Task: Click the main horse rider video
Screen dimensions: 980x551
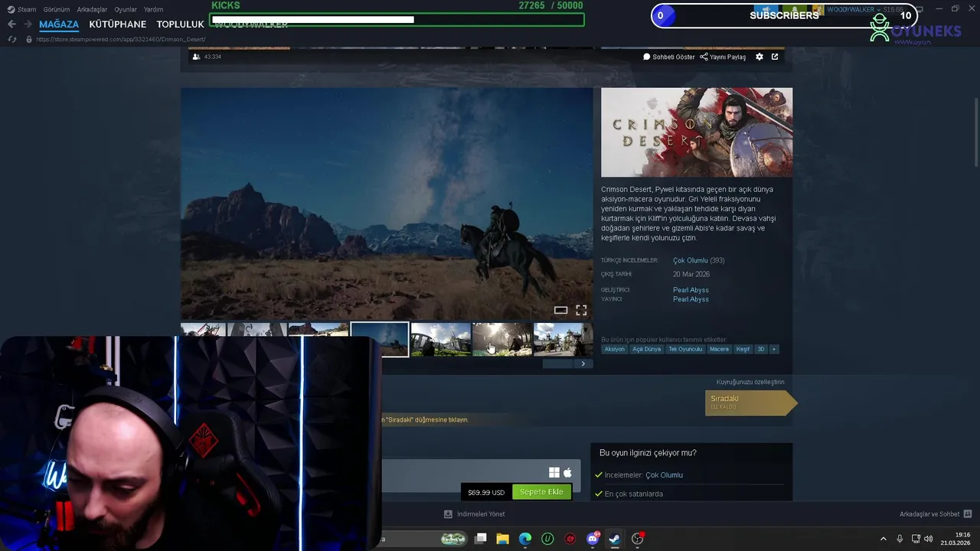Action: 387,203
